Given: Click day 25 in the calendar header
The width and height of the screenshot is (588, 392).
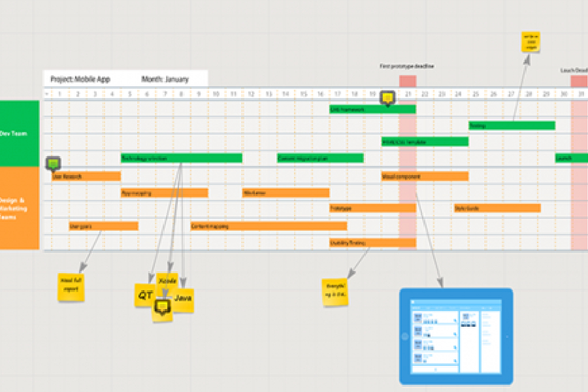Looking at the screenshot, I should pyautogui.click(x=476, y=94).
